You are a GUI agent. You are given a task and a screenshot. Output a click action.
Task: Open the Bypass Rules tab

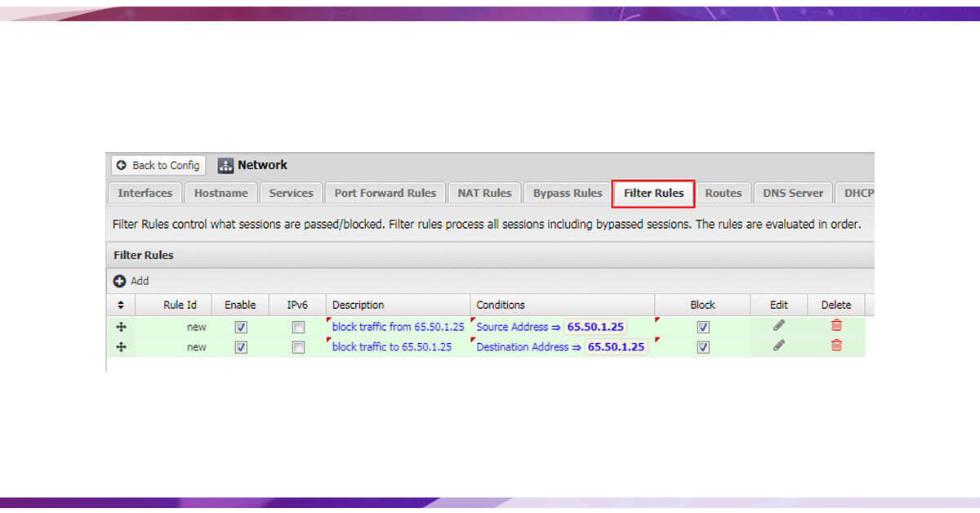(x=568, y=193)
